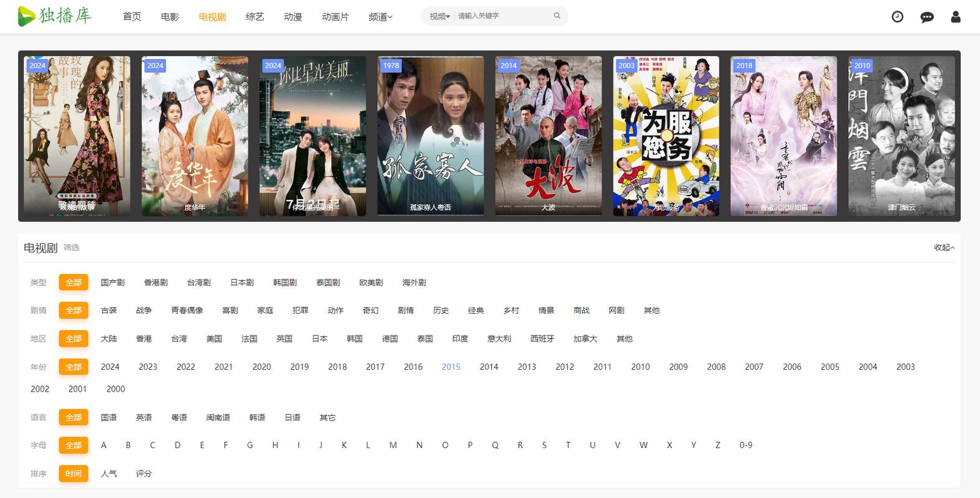This screenshot has width=980, height=498.
Task: Go to the 动漫 section
Action: [x=292, y=17]
